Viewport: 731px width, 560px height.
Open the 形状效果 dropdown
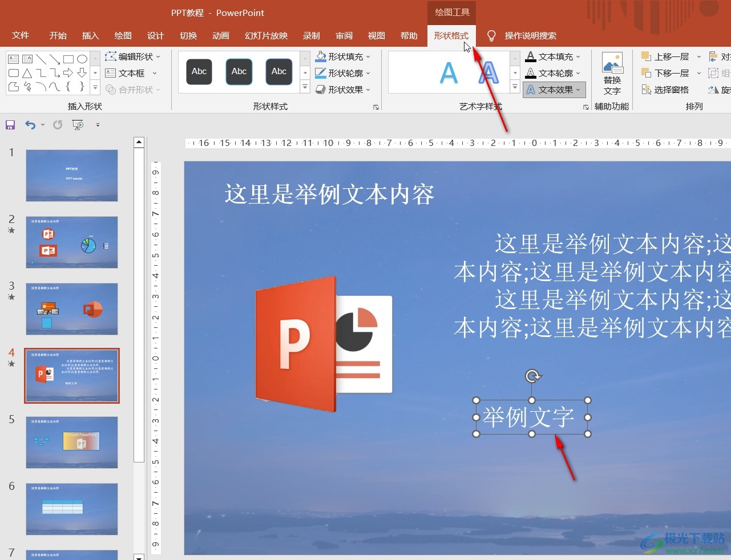pos(343,90)
